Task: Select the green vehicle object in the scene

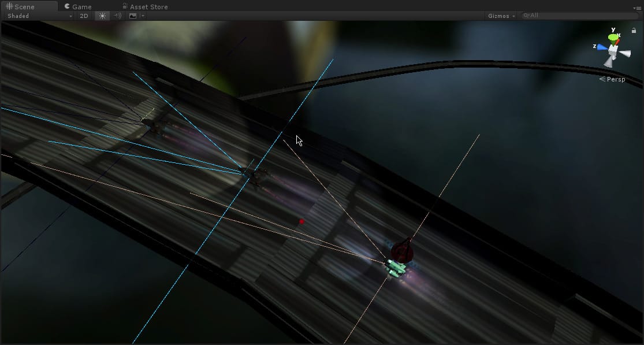Action: point(396,268)
